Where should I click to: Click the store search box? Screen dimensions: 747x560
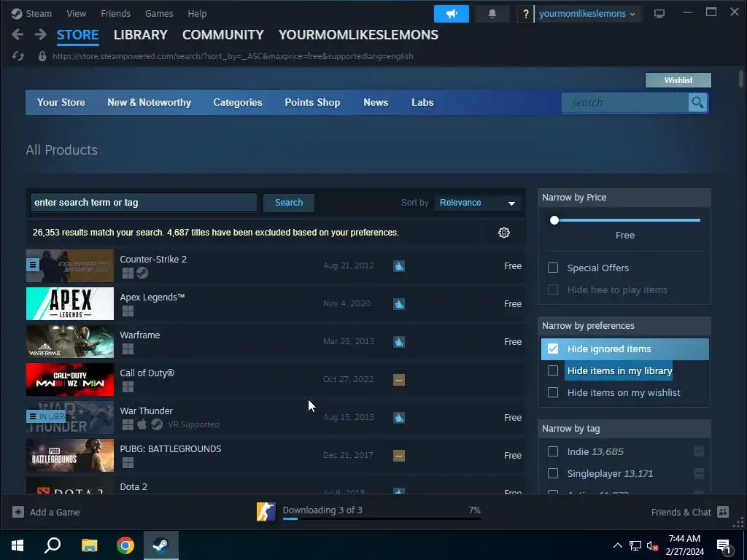pos(625,102)
